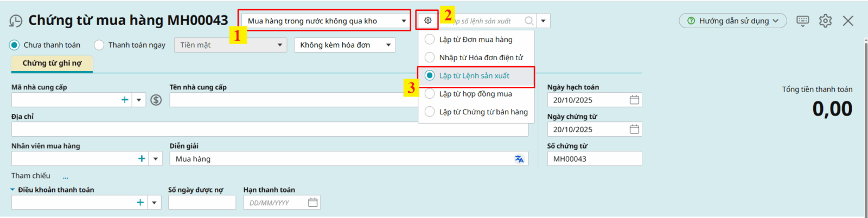
Task: Switch to the Chứng từ ghi nợ tab
Action: 52,63
